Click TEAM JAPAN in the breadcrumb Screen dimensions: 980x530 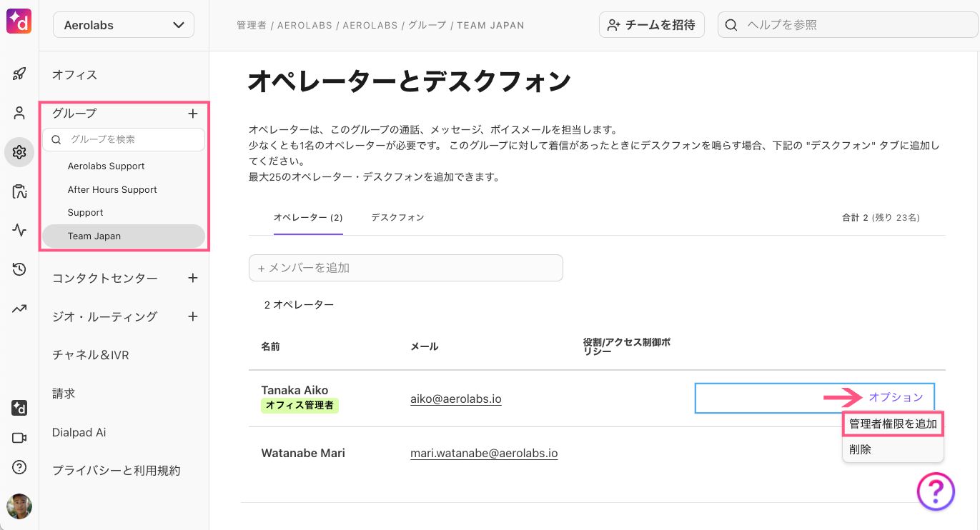pyautogui.click(x=490, y=25)
